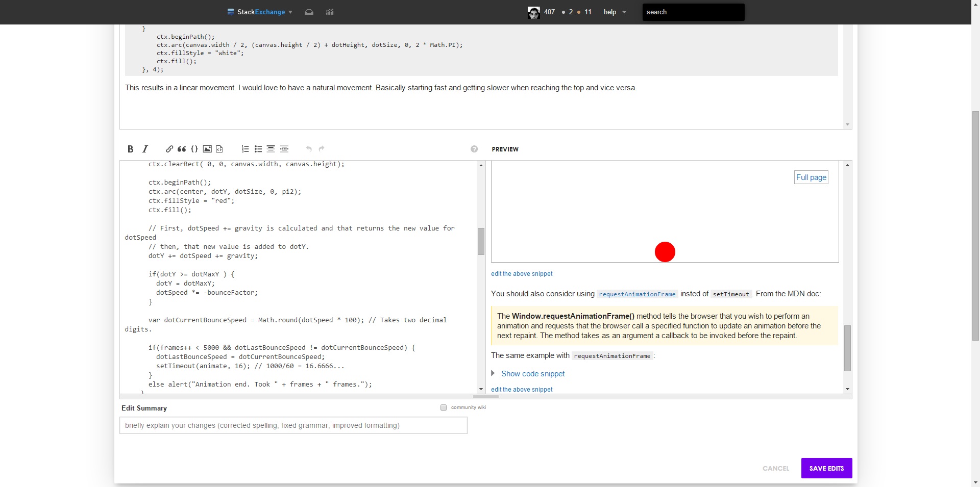The height and width of the screenshot is (487, 980).
Task: Focus the Edit Summary input field
Action: click(x=293, y=425)
